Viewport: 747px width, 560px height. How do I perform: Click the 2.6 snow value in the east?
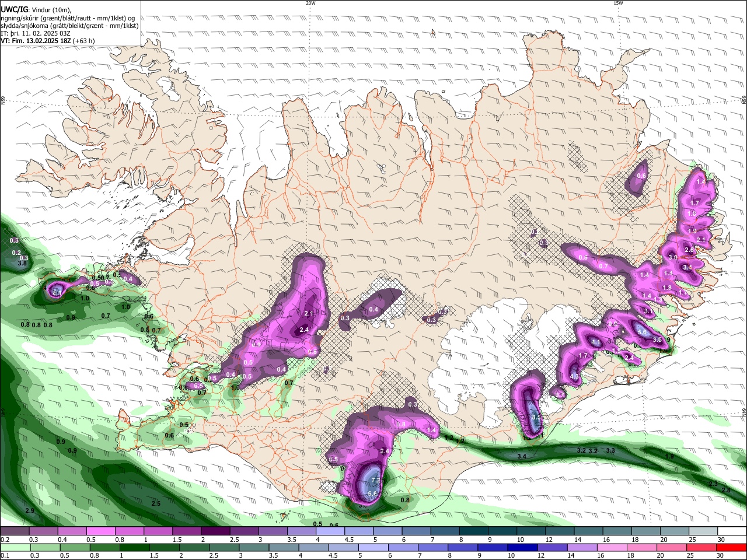coord(689,250)
